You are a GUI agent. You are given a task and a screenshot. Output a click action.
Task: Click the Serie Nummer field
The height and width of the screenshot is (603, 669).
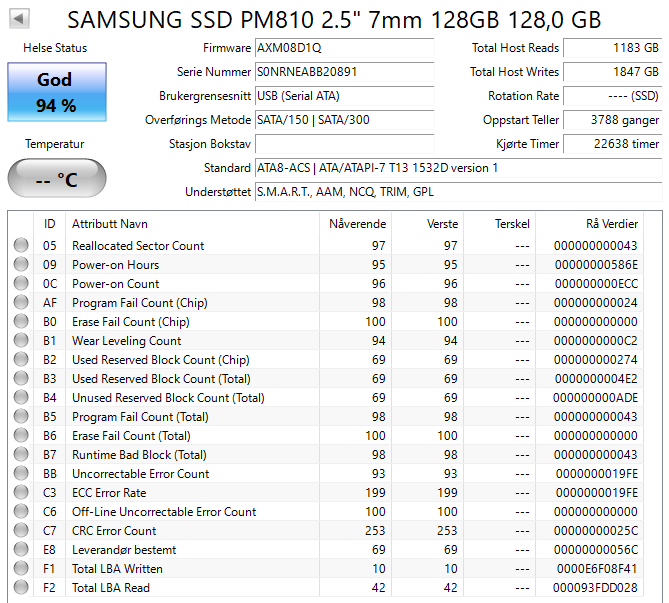pyautogui.click(x=345, y=72)
